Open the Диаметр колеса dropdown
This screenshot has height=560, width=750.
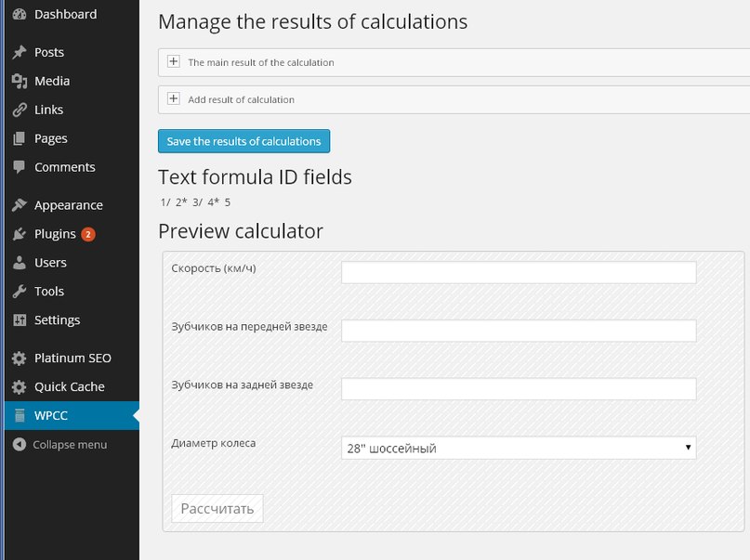coord(519,448)
